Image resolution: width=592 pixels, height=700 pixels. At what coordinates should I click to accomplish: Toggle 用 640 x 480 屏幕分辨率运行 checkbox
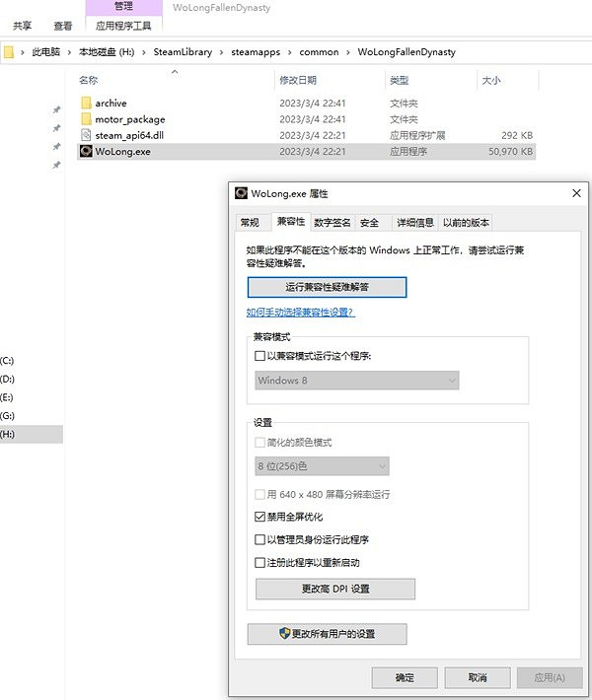[x=259, y=494]
